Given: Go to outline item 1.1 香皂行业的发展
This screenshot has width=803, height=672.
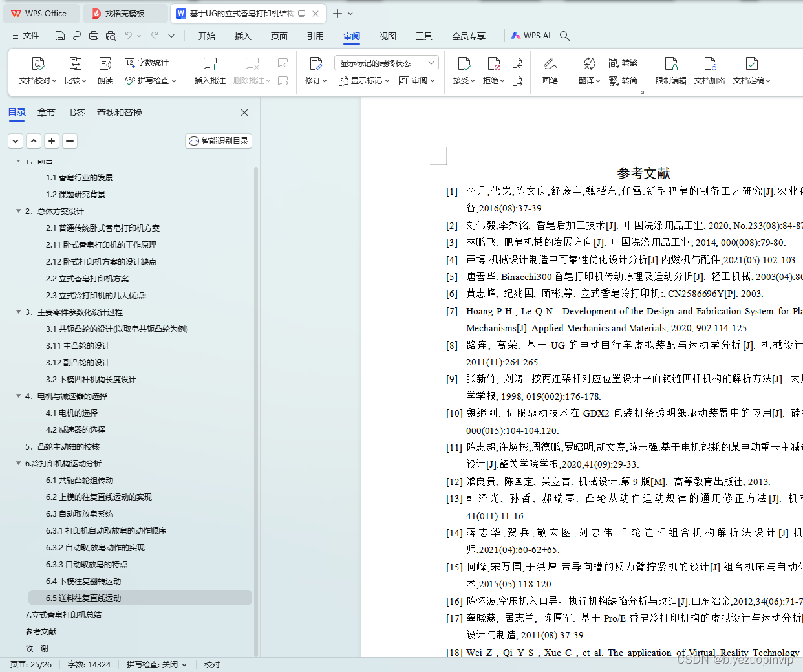Looking at the screenshot, I should point(80,177).
